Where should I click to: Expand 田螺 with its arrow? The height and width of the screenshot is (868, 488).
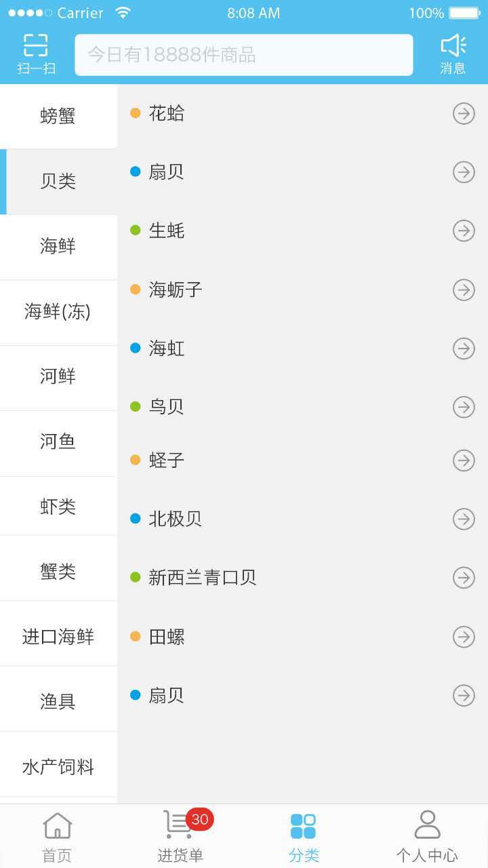pos(464,637)
